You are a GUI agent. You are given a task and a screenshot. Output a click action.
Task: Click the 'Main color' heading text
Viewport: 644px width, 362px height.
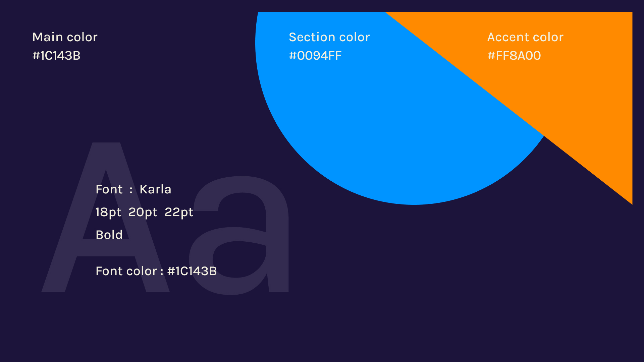(x=65, y=37)
